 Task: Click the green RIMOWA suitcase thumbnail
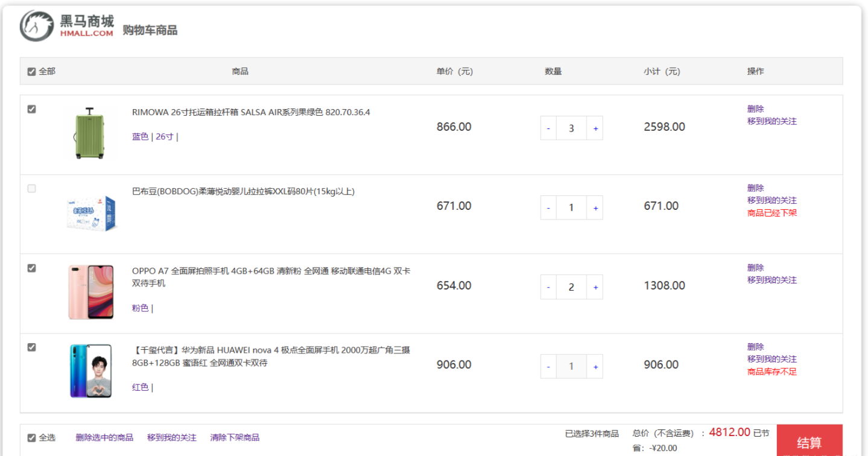click(89, 133)
